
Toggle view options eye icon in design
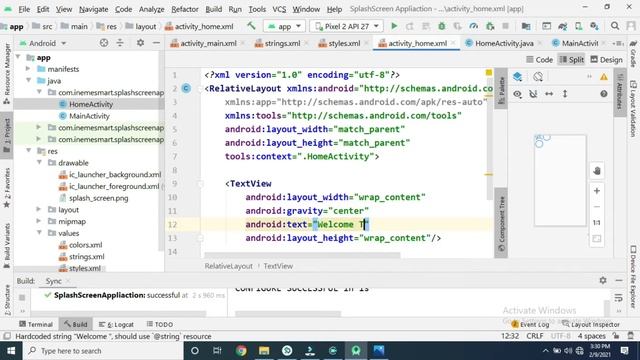point(517,94)
